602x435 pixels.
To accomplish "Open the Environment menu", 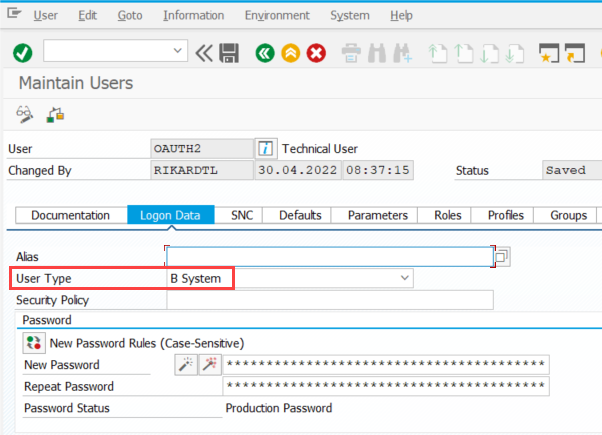I will coord(277,15).
